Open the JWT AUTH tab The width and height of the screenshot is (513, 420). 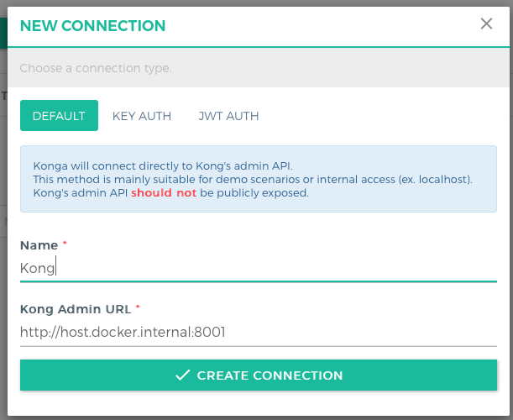(228, 116)
